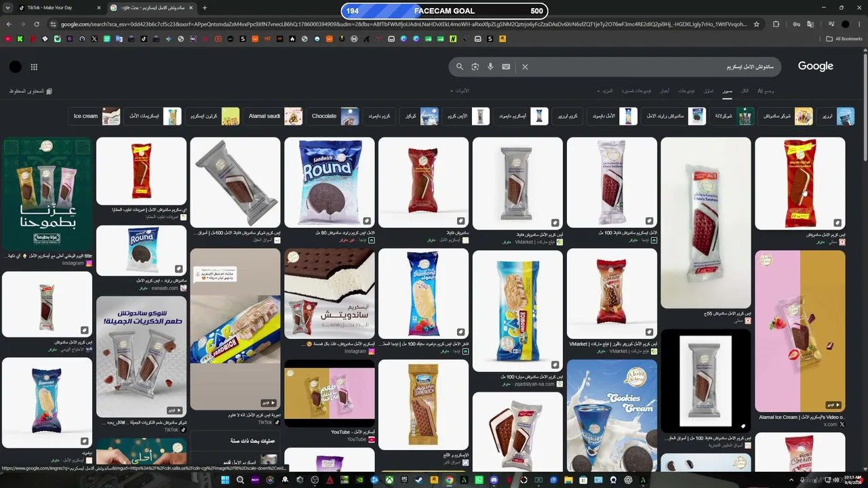Screen dimensions: 868x488
Task: Open the Google apps grid icon
Action: coord(34,66)
